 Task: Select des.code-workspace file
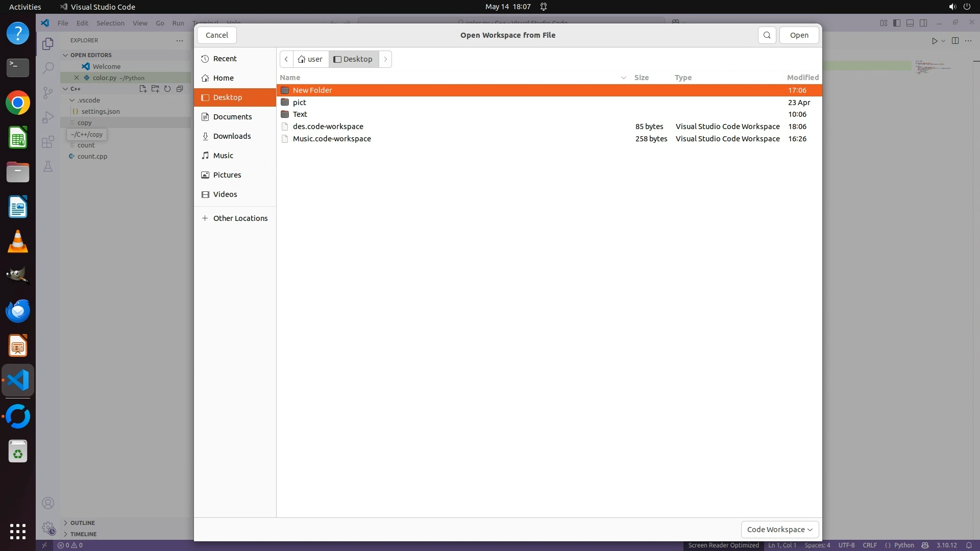[x=328, y=127]
